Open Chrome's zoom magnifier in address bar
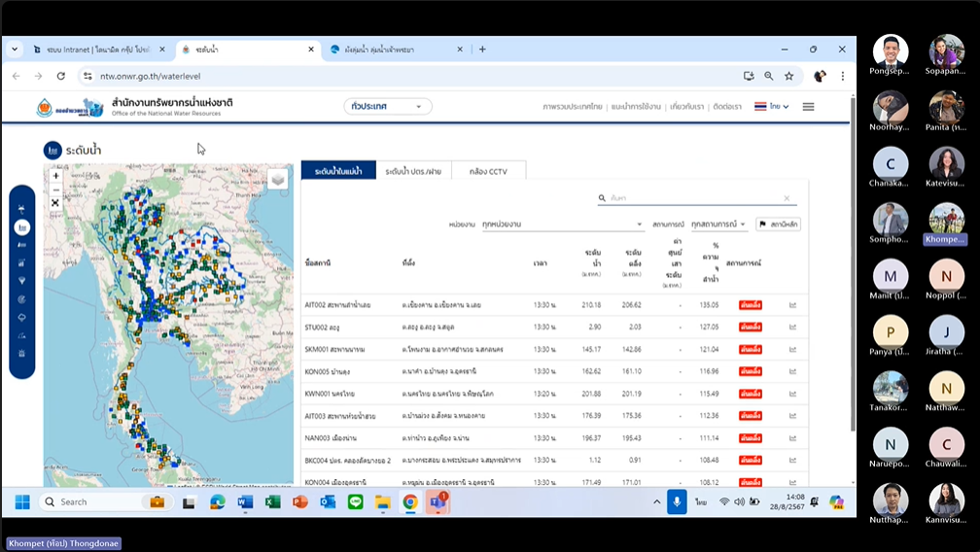Screen dimensions: 980x552 pyautogui.click(x=769, y=76)
